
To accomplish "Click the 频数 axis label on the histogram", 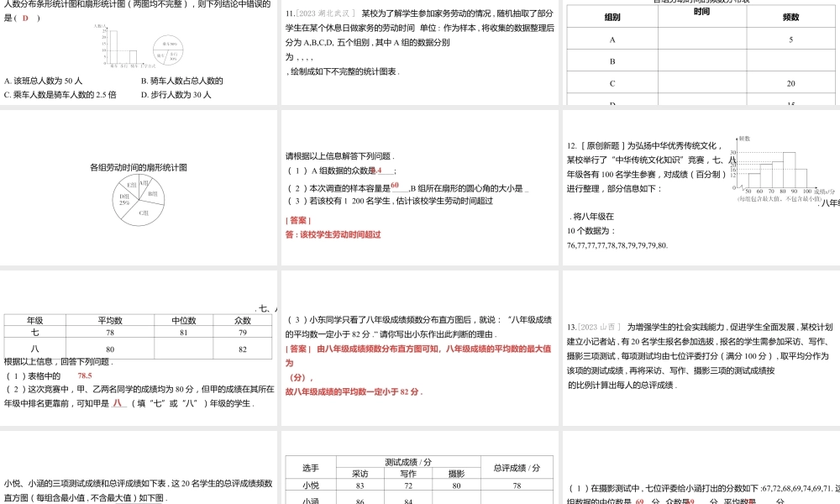I will 744,138.
